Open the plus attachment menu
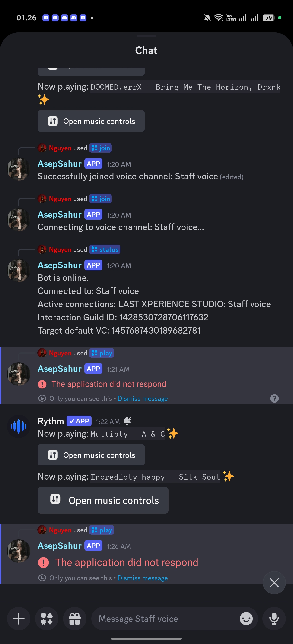Screen dimensions: 293x644 coord(19,619)
